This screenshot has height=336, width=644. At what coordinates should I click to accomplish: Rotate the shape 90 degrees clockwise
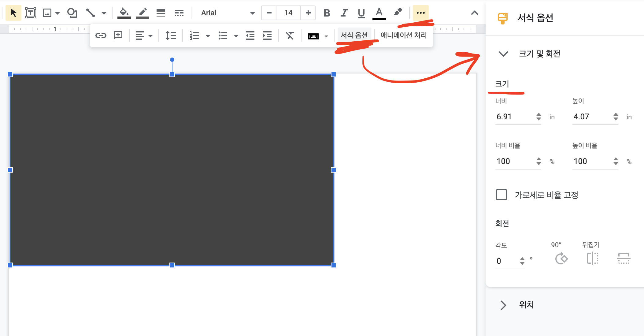[x=561, y=259]
